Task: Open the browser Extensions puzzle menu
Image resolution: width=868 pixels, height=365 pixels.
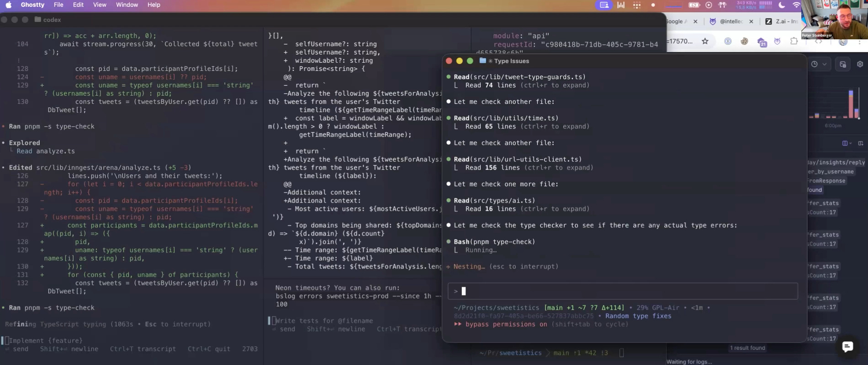Action: (x=794, y=41)
